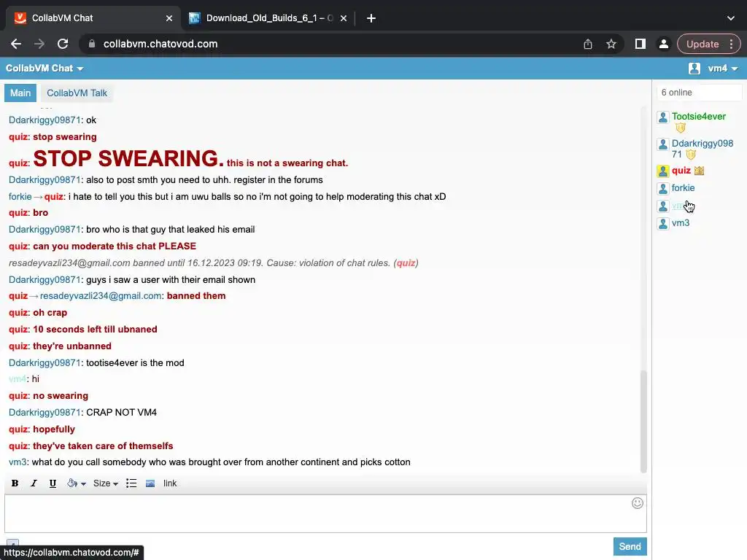Open a new browser tab
Viewport: 747px width, 560px height.
coord(371,18)
